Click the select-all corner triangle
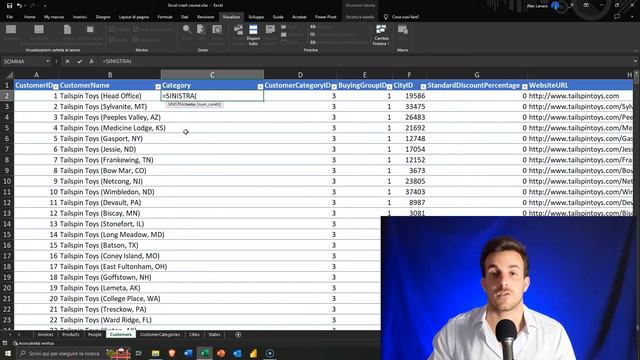Image resolution: width=640 pixels, height=360 pixels. tap(9, 75)
